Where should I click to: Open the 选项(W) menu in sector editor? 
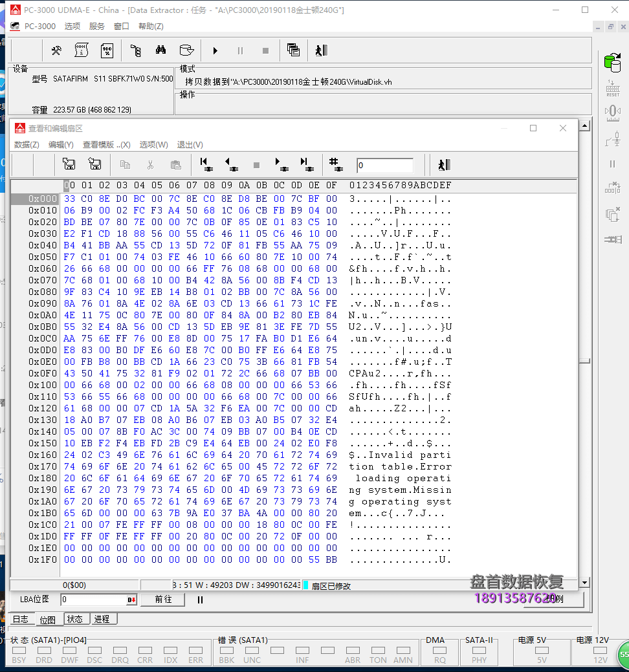(153, 145)
